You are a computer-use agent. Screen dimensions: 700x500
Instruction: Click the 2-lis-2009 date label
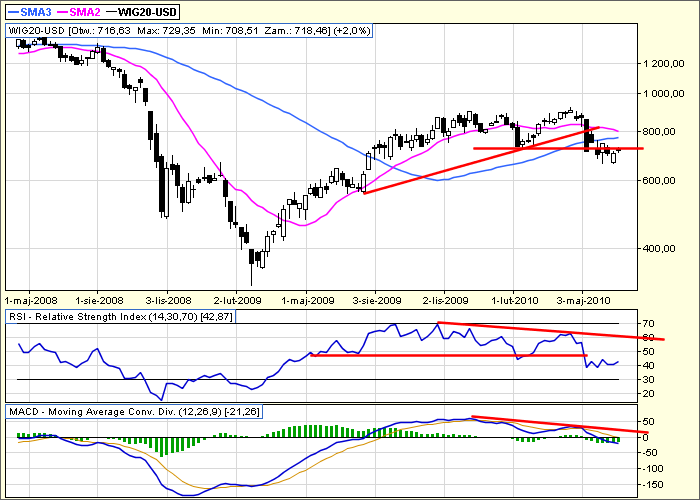(x=446, y=300)
